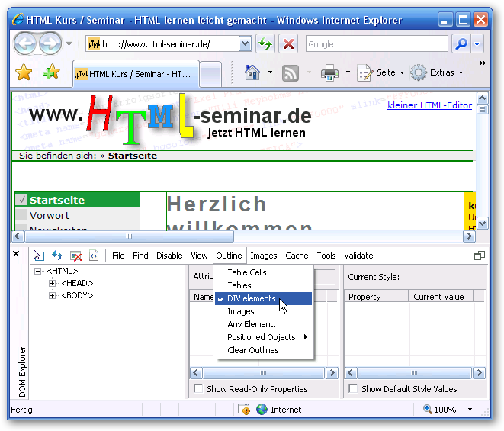Expand toolbar chevron overflow
Image resolution: width=504 pixels, height=431 pixels.
tap(483, 63)
